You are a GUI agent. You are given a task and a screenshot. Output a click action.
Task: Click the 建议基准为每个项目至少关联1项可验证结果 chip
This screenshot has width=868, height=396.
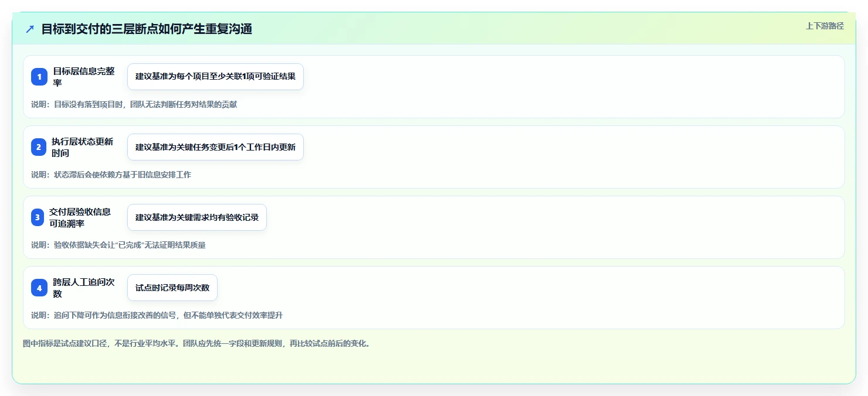point(215,77)
